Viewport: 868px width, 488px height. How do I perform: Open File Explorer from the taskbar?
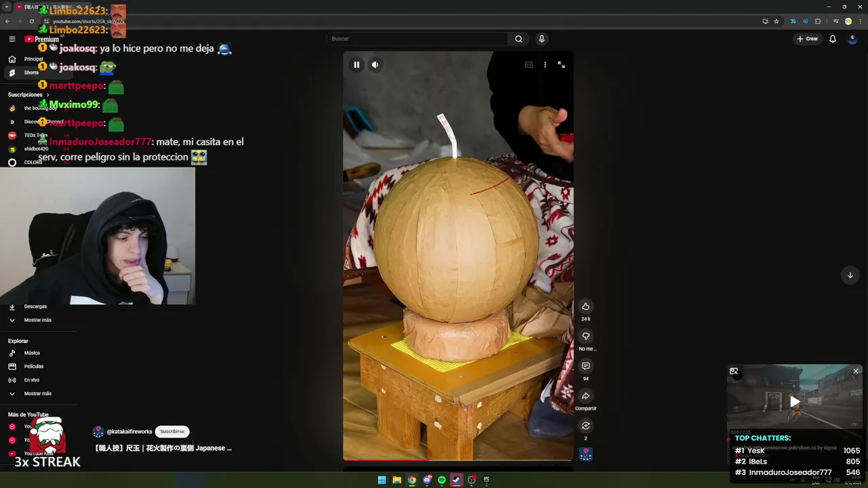coord(397,480)
